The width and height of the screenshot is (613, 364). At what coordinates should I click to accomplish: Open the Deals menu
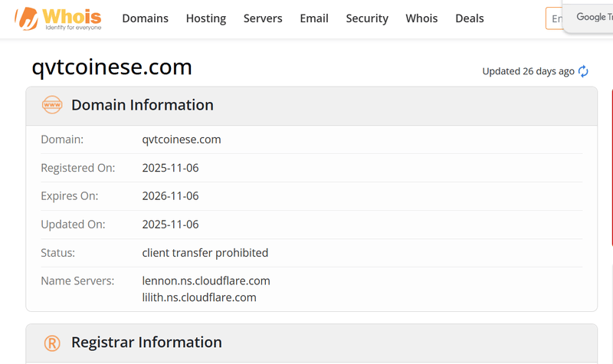pyautogui.click(x=470, y=18)
